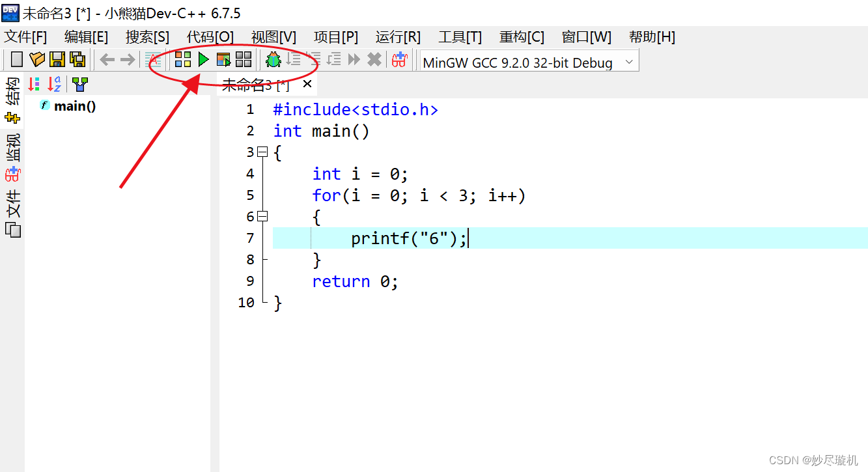
Task: Collapse the main function code fold
Action: (263, 152)
